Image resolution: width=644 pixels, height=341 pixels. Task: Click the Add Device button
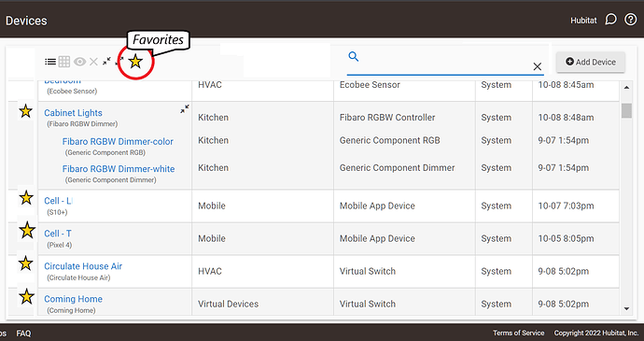click(591, 62)
